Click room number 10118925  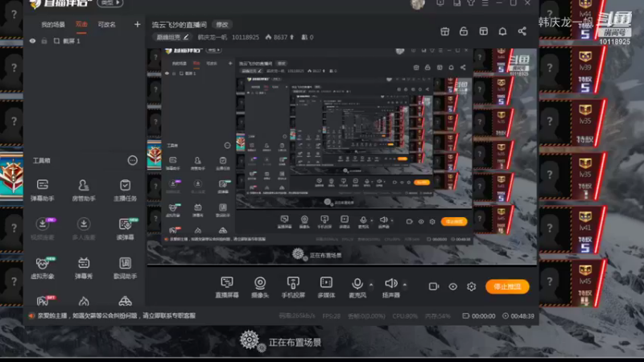pyautogui.click(x=246, y=37)
